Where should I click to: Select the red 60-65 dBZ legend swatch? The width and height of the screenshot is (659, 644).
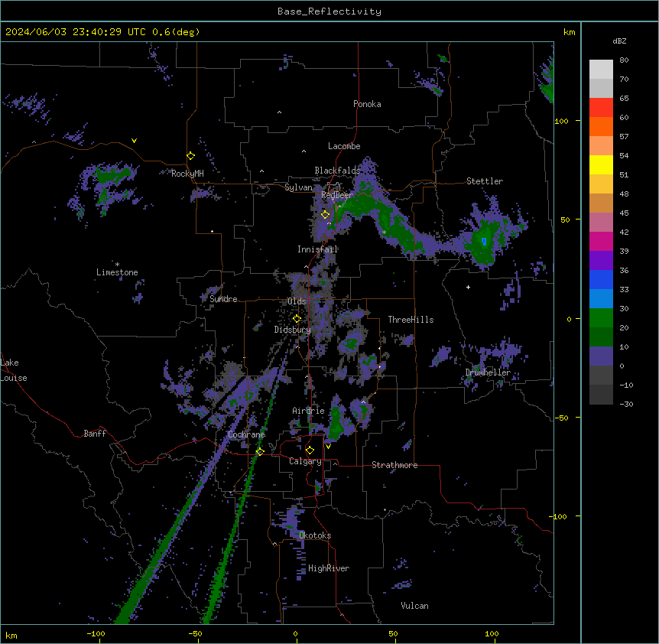tap(601, 108)
